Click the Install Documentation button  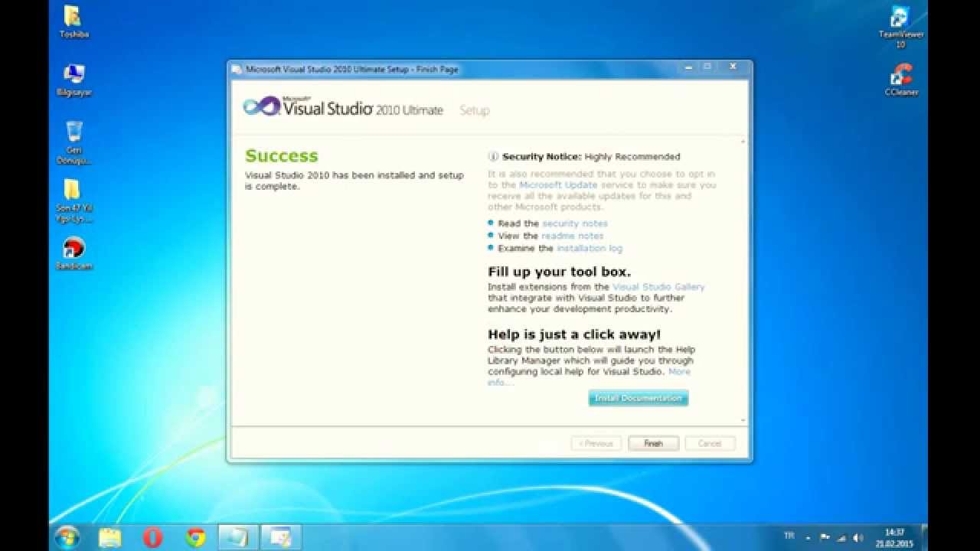coord(638,398)
